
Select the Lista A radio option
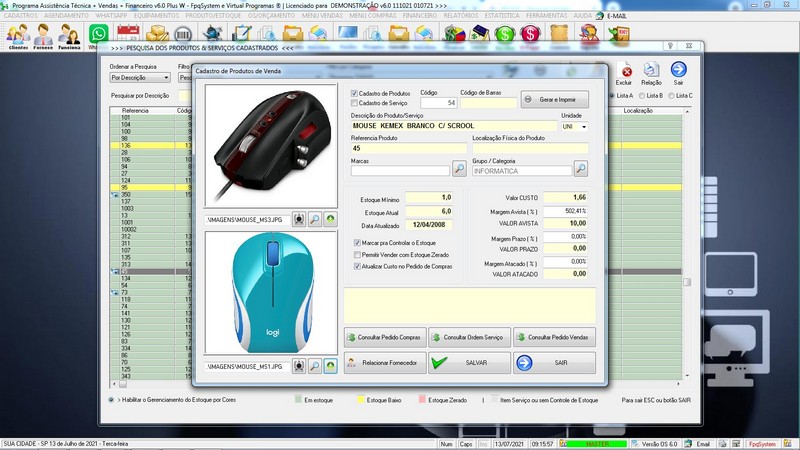tap(612, 95)
